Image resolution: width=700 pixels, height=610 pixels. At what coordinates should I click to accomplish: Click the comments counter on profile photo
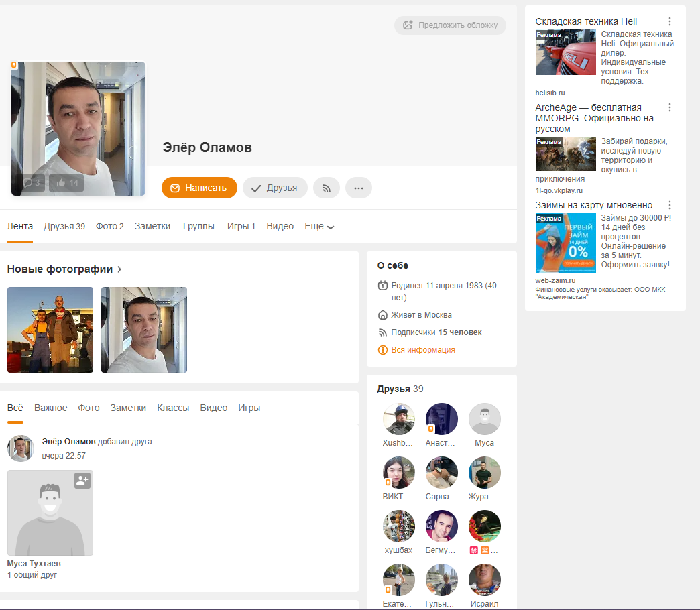[32, 182]
